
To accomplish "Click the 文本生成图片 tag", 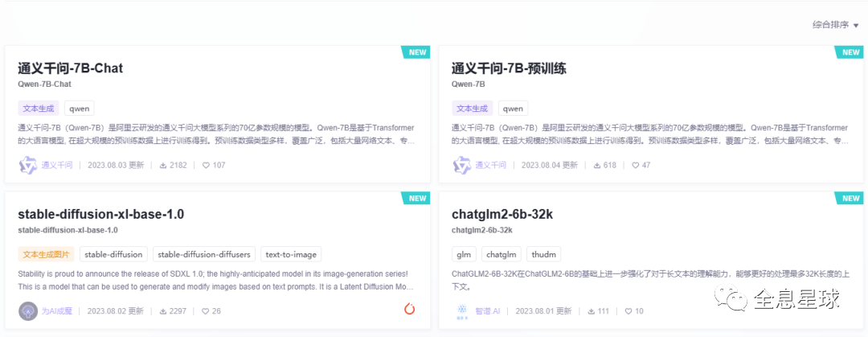I will click(46, 254).
